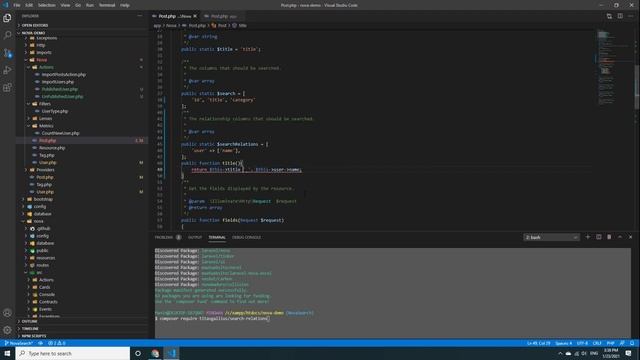Switch to the Debug Console tab

246,237
